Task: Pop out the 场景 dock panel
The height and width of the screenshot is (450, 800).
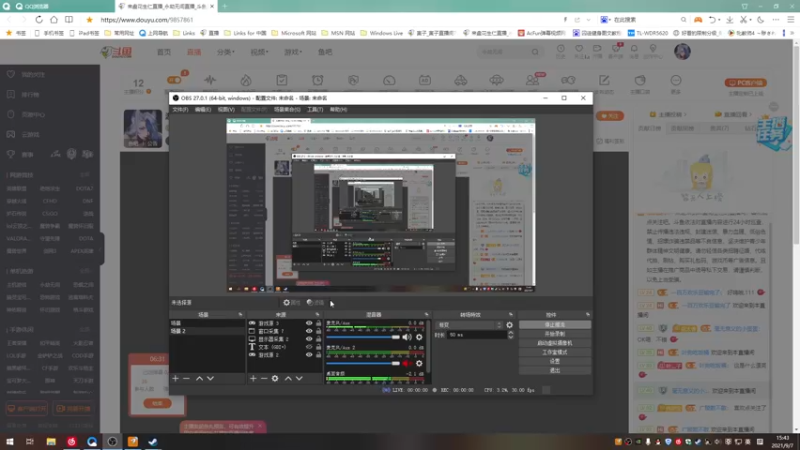Action: (240, 315)
